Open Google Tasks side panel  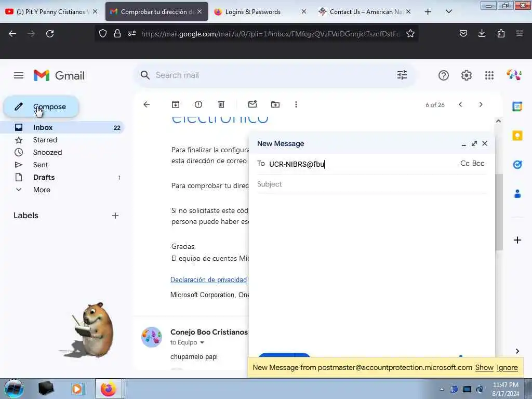[517, 165]
